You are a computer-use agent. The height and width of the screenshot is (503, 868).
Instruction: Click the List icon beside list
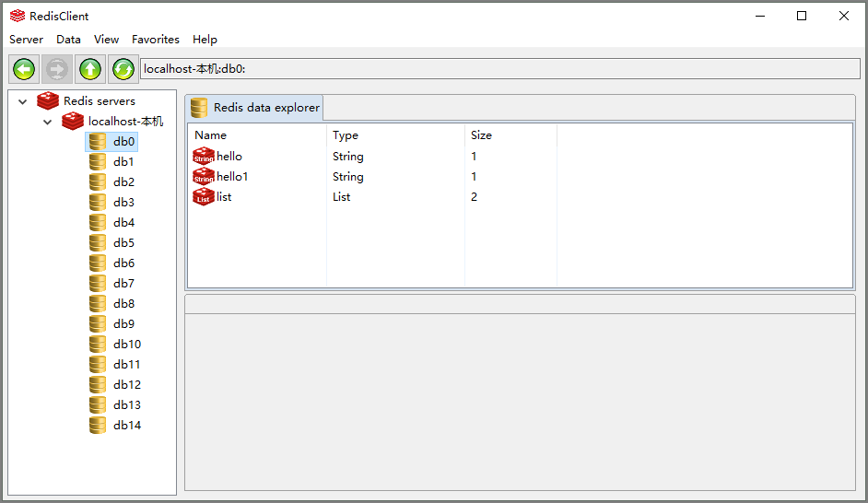[x=203, y=196]
